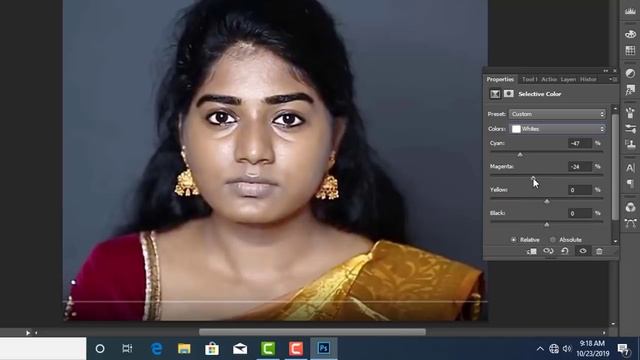Reset adjustment to defaults

[565, 251]
